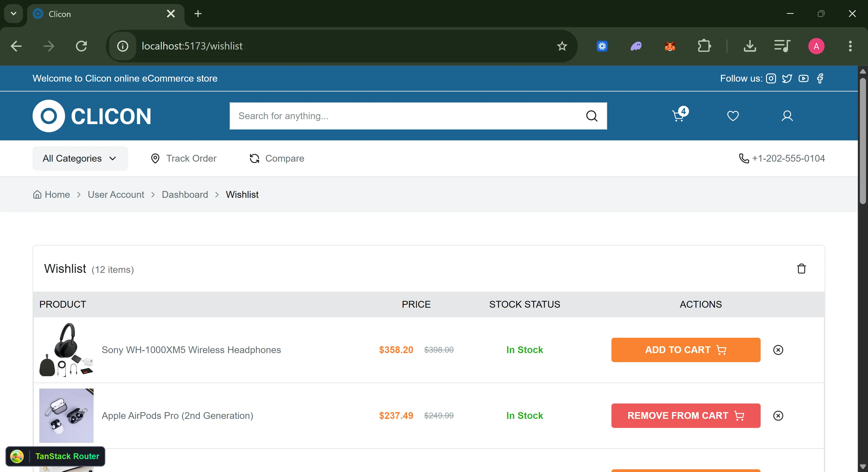Visit Clicon's YouTube channel
The width and height of the screenshot is (868, 472).
click(x=803, y=78)
